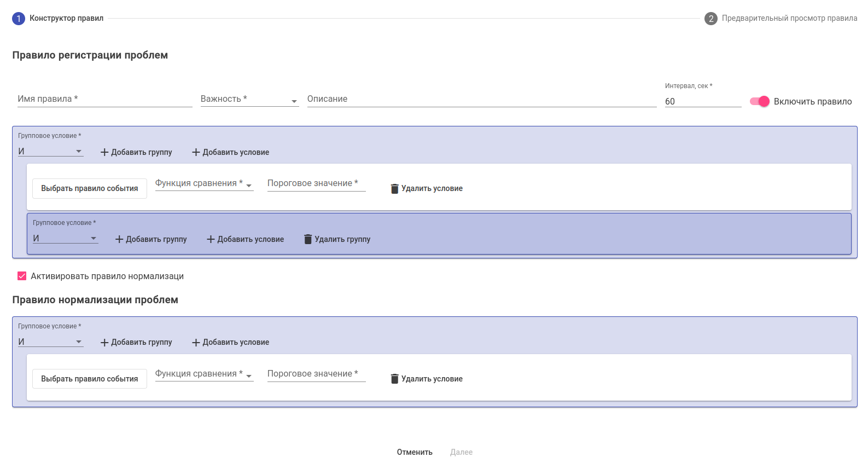The image size is (868, 474).
Task: Click plus icon to add group in nested group
Action: [119, 239]
